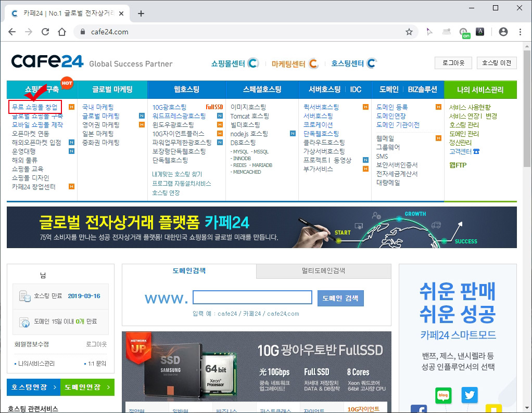Click the 도메인 검색 button

[x=340, y=298]
